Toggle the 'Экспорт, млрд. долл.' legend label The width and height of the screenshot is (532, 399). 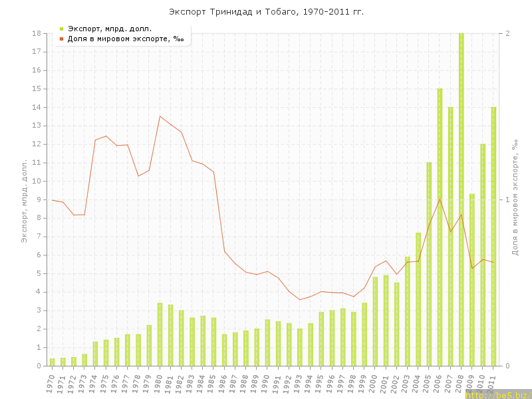[110, 29]
